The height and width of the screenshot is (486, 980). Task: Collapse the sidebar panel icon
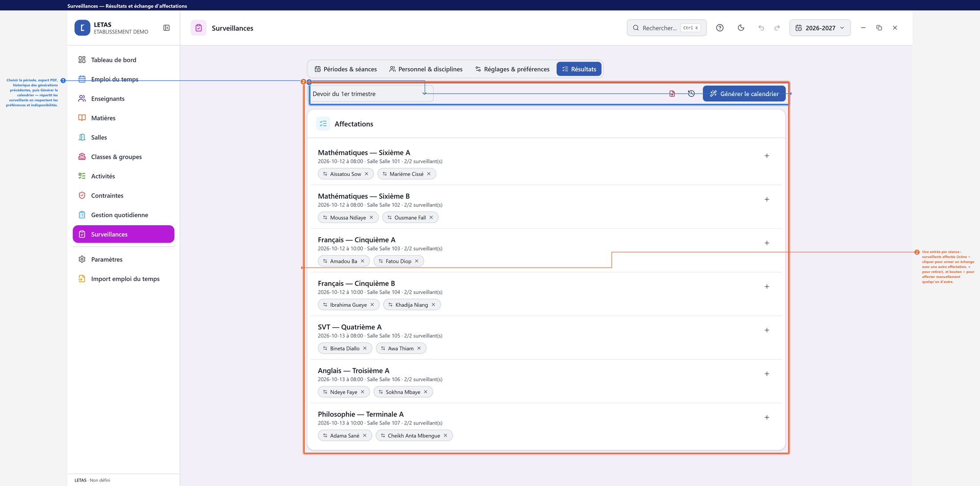[x=167, y=28]
